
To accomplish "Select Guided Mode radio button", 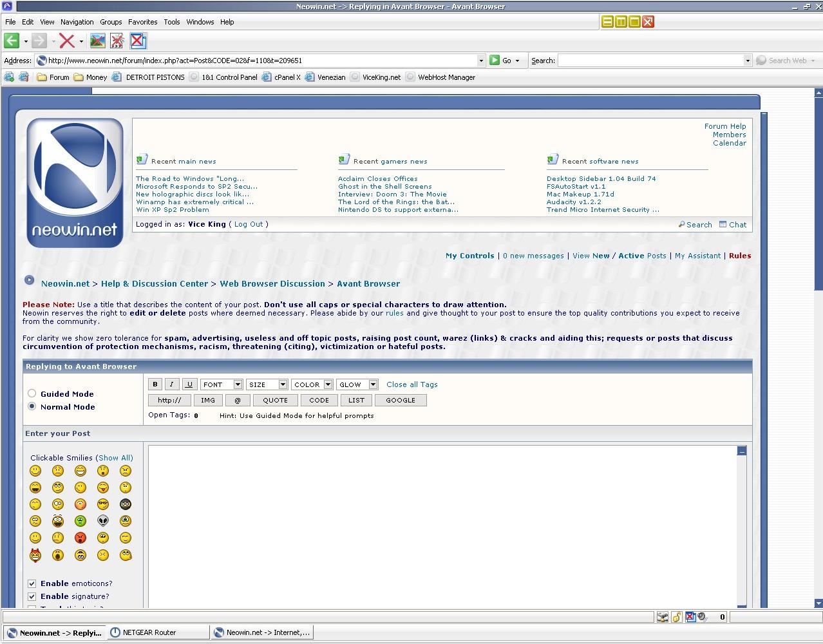I will point(32,393).
